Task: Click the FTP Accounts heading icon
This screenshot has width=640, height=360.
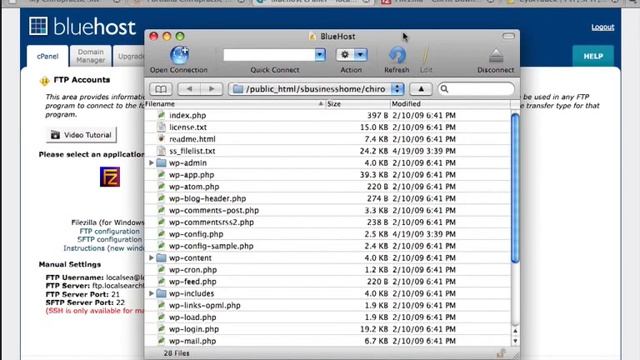Action: click(44, 81)
